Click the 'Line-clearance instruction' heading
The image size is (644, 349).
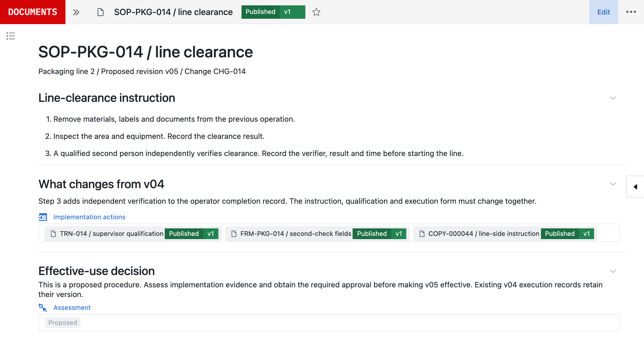[x=107, y=98]
